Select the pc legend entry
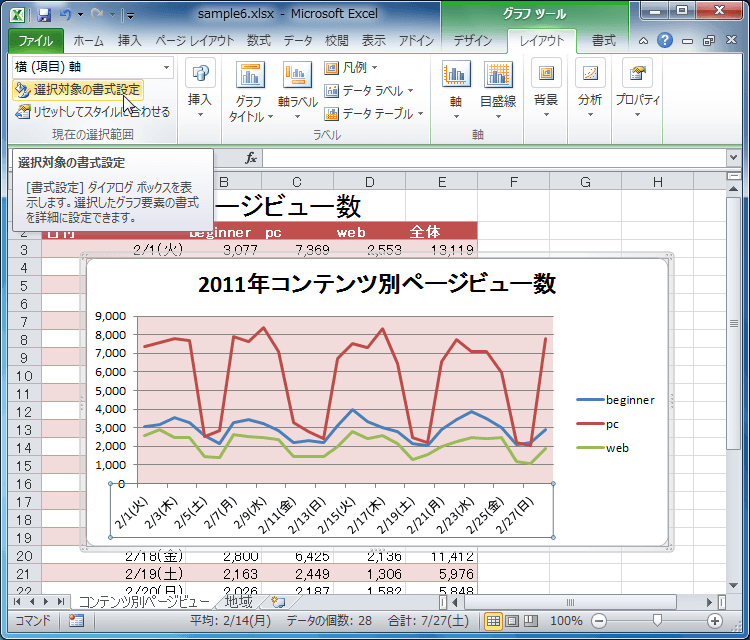Image resolution: width=750 pixels, height=640 pixels. point(598,424)
